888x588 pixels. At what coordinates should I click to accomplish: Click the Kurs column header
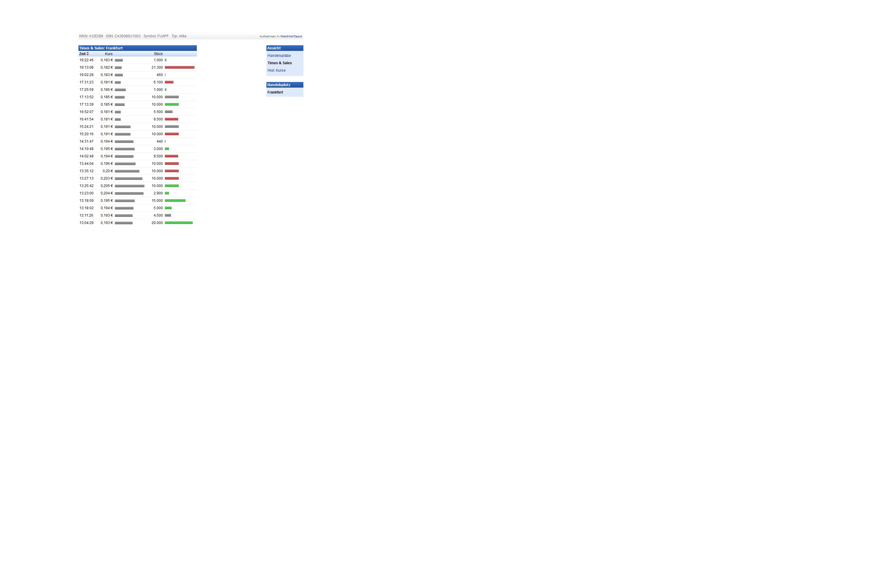pyautogui.click(x=109, y=54)
